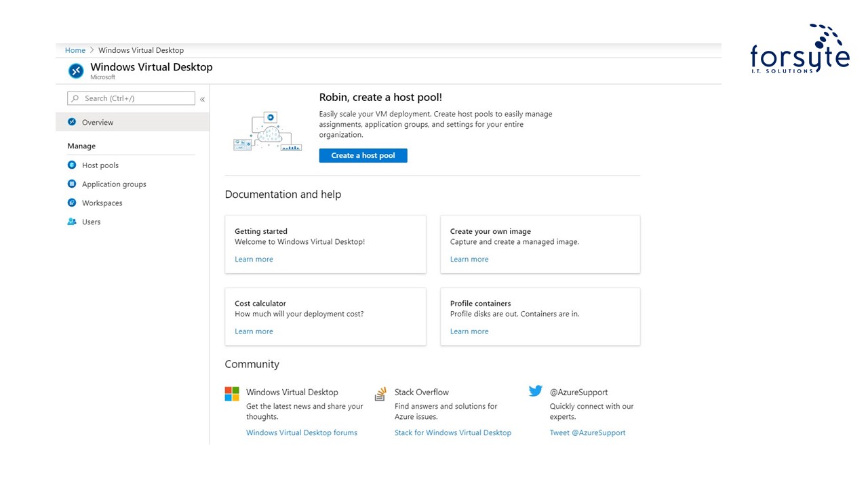Select Overview in the left pane
The width and height of the screenshot is (868, 488).
point(97,122)
